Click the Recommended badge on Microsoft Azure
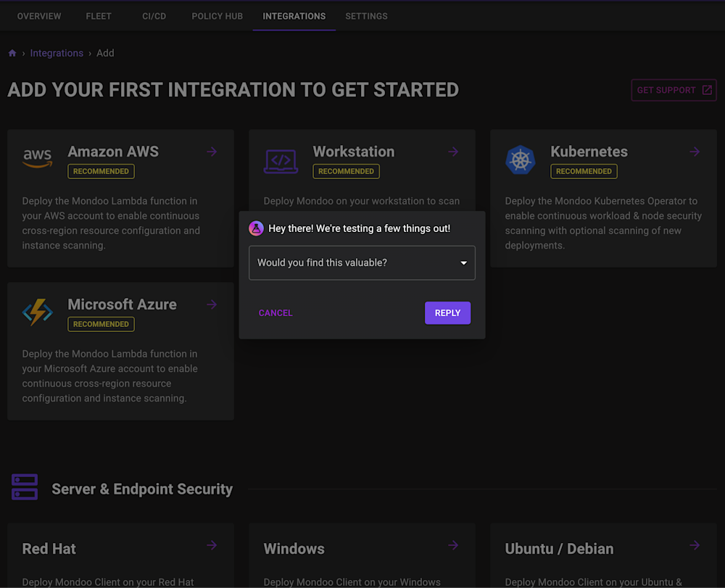Screen dimensions: 725x588 (x=101, y=325)
